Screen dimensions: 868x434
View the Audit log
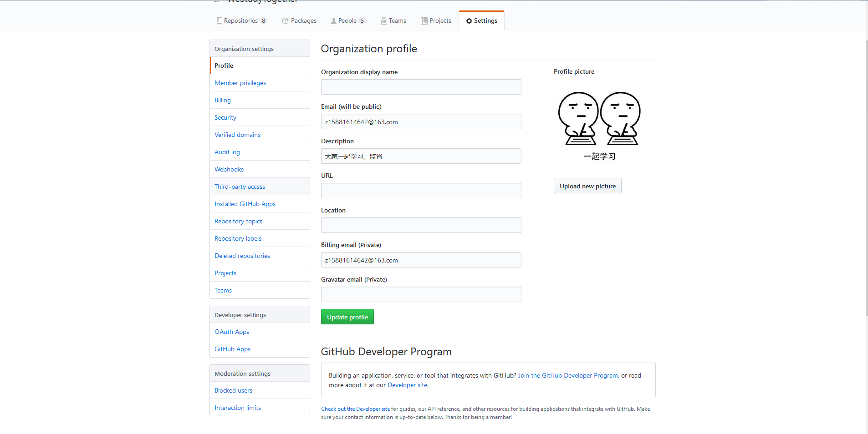tap(260, 152)
